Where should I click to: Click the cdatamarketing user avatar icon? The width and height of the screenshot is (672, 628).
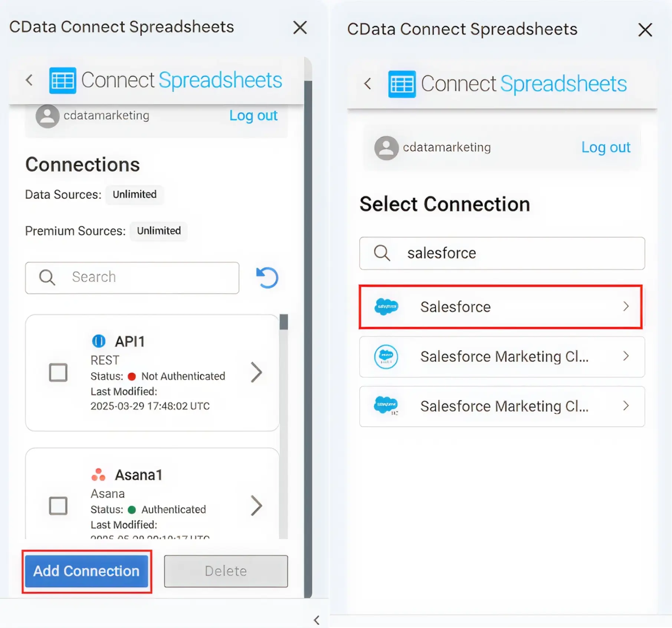tap(47, 116)
